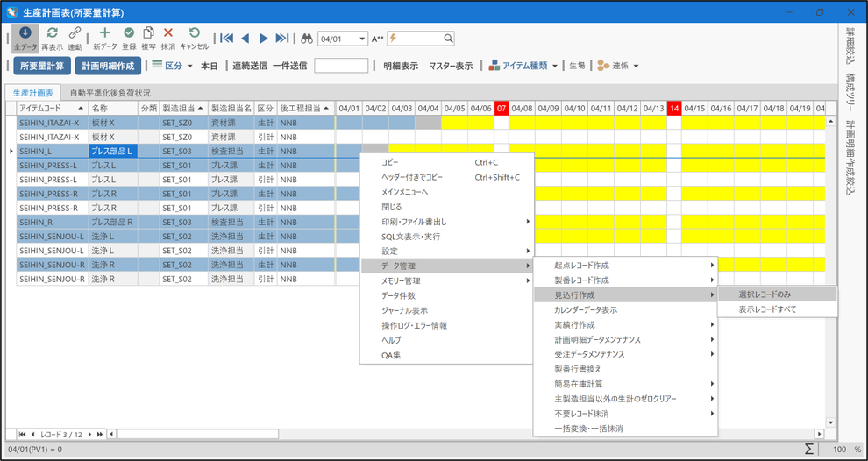This screenshot has height=461, width=868.
Task: Open the 04/01 date dropdown
Action: tap(363, 39)
